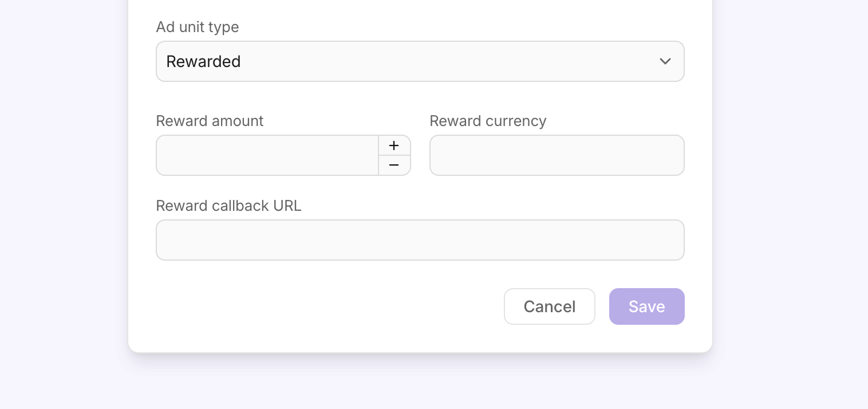Click the chevron arrow on Ad unit type
This screenshot has height=409, width=868.
point(665,61)
